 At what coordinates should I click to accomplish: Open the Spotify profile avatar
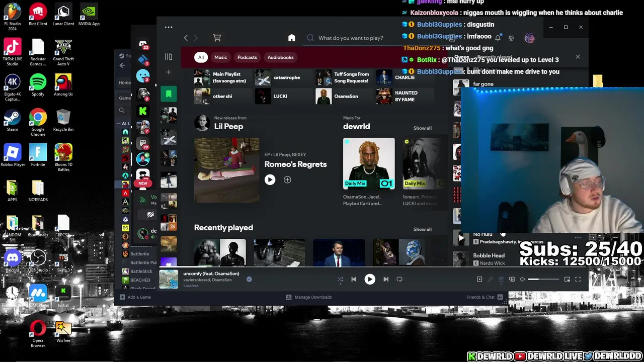pyautogui.click(x=529, y=38)
